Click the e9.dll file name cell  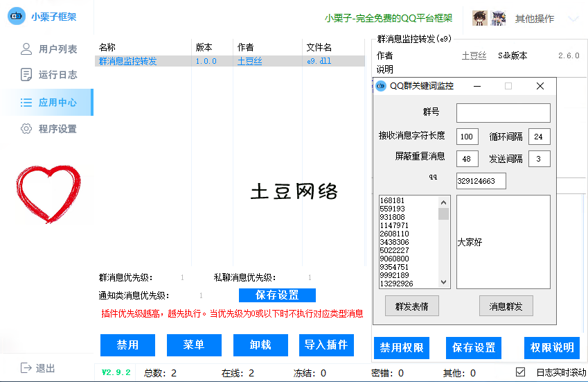[x=319, y=61]
